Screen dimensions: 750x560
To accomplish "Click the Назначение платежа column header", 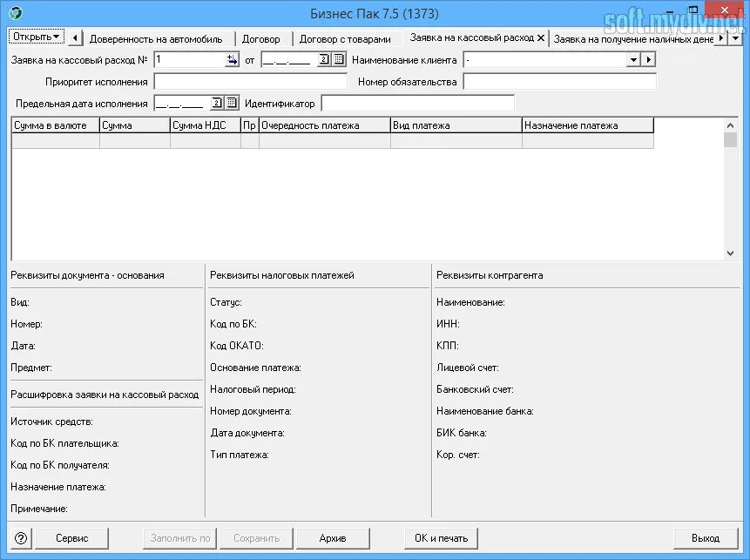I will click(x=588, y=125).
